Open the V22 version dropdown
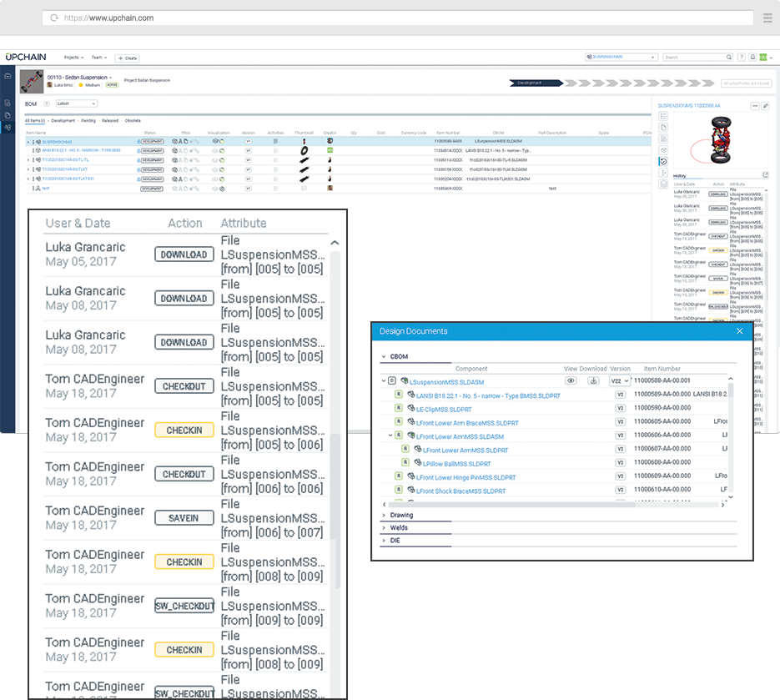Image resolution: width=780 pixels, height=700 pixels. 620,381
